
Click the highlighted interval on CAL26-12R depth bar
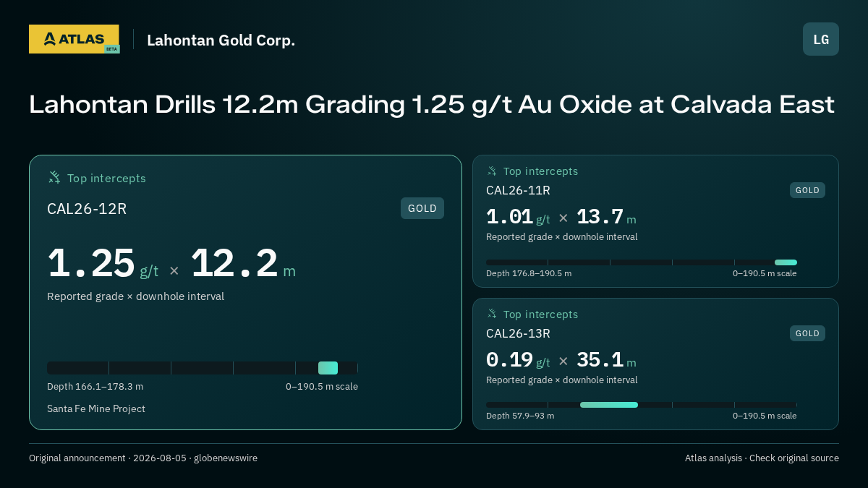pyautogui.click(x=328, y=368)
